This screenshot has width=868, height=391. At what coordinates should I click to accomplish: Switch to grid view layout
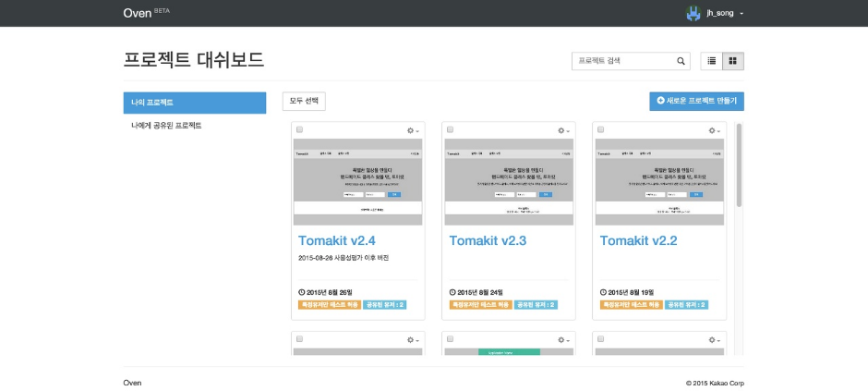click(x=733, y=61)
